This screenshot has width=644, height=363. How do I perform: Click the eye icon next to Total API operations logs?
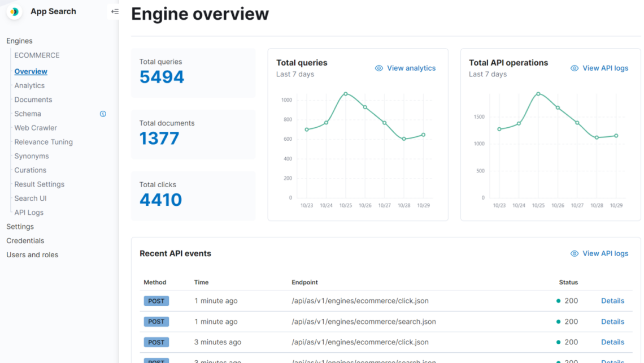[575, 68]
